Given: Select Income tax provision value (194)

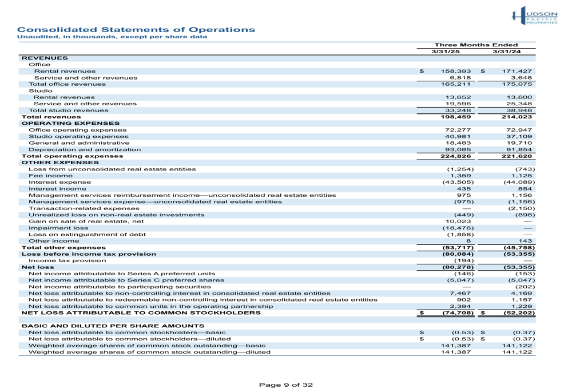Looking at the screenshot, I should click(464, 260).
